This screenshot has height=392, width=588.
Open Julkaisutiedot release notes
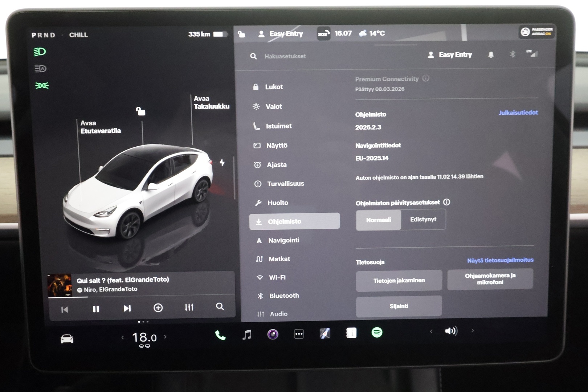click(x=519, y=113)
